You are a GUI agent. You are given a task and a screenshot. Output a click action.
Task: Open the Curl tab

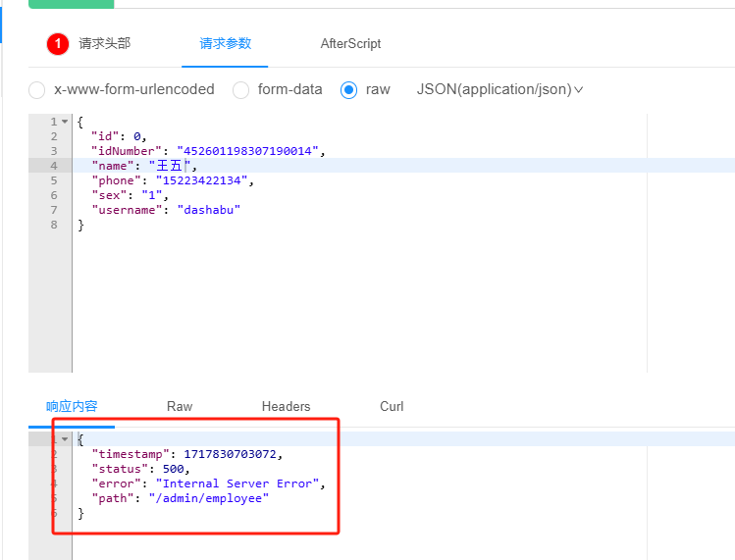tap(392, 406)
